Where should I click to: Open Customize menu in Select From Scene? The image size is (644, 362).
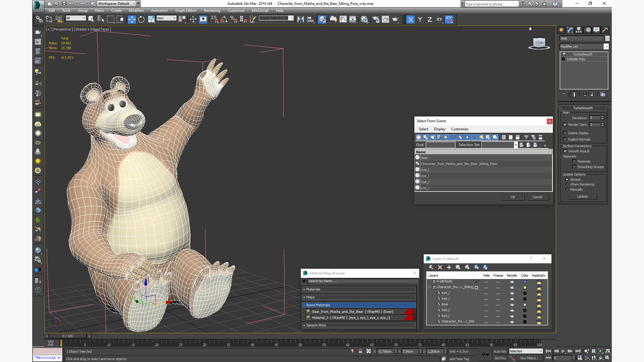point(460,129)
